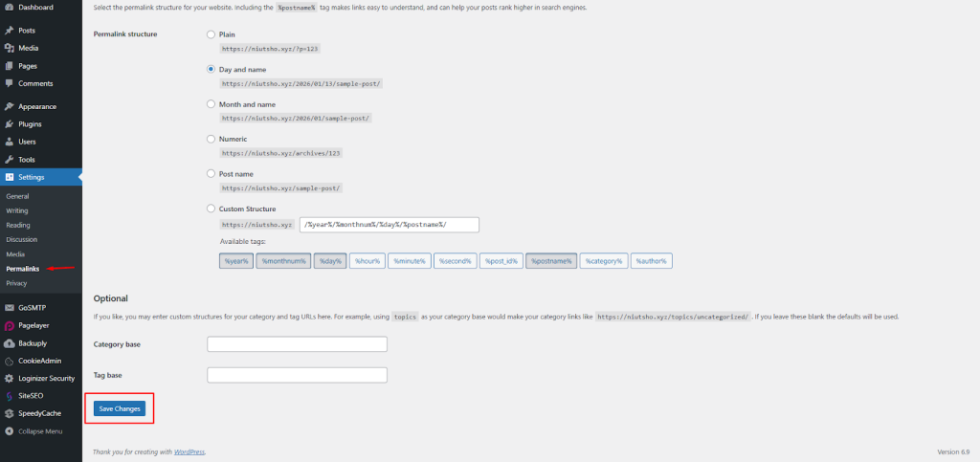Expand the Tools menu item
Viewport: 980px width, 462px height.
click(27, 159)
